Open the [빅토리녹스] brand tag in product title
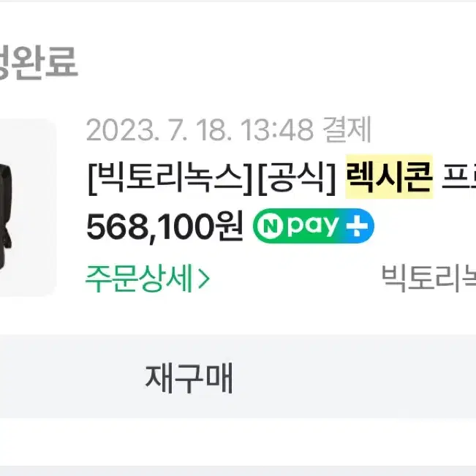 pyautogui.click(x=170, y=177)
